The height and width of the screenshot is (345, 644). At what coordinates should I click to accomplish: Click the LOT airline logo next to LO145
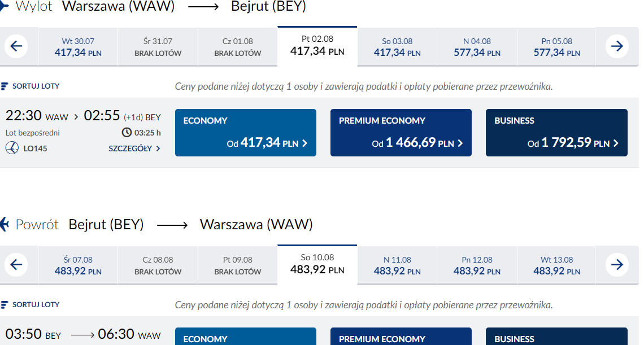[12, 148]
